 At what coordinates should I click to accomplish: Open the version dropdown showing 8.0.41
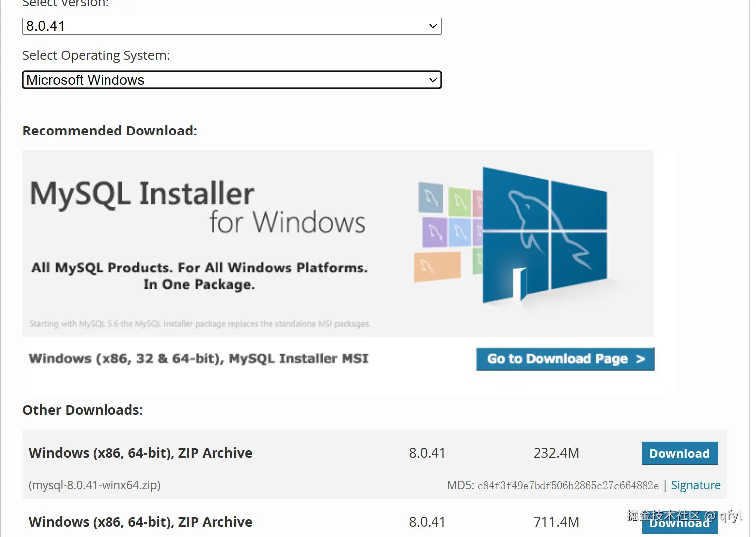point(232,26)
